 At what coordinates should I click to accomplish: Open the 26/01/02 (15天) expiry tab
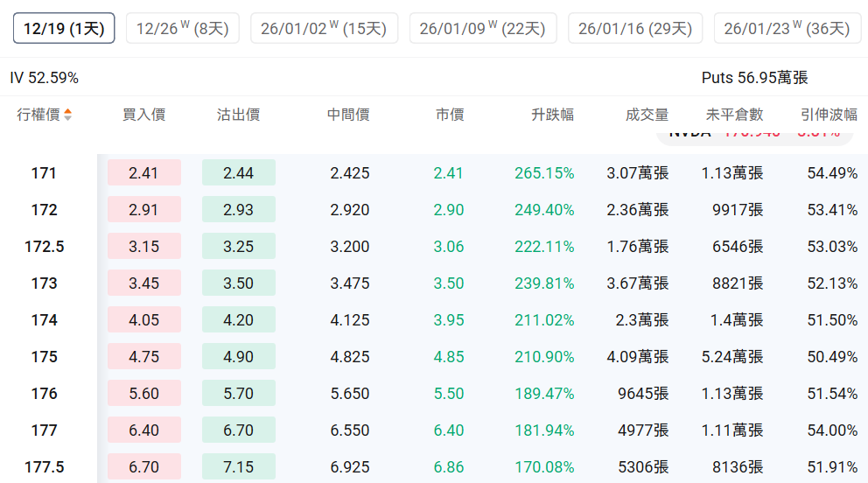324,29
